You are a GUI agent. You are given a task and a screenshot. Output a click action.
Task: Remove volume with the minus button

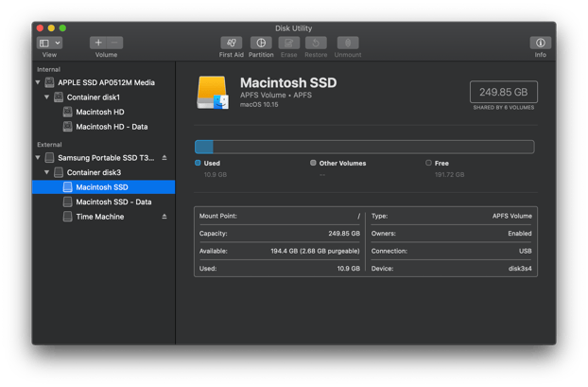point(114,43)
